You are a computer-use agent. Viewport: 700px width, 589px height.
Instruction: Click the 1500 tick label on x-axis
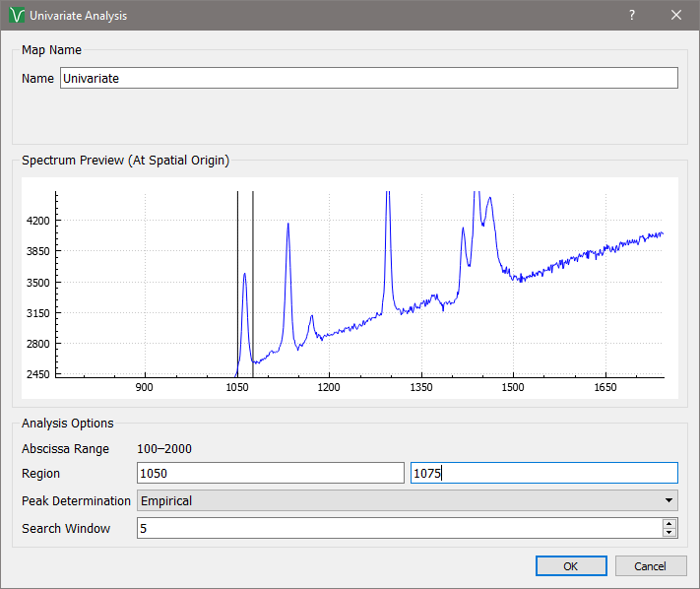[513, 388]
